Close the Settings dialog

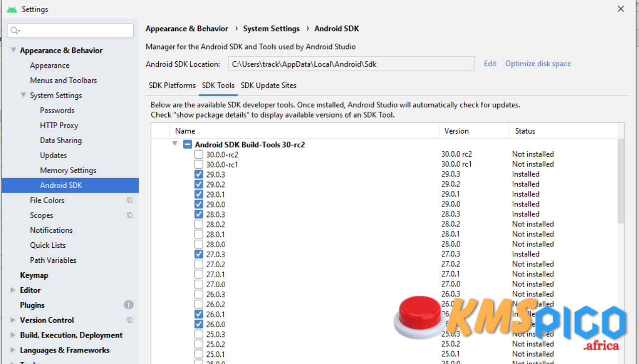[x=621, y=9]
